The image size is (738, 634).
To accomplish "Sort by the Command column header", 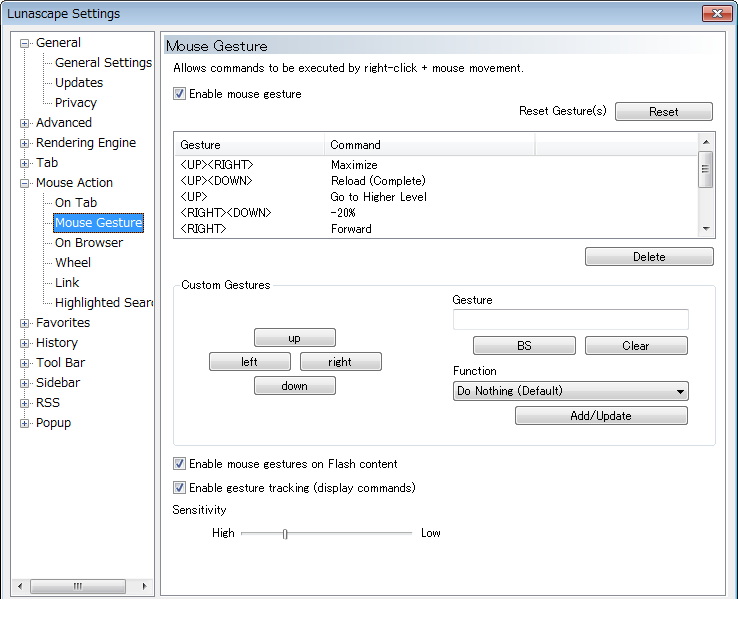I will click(430, 144).
